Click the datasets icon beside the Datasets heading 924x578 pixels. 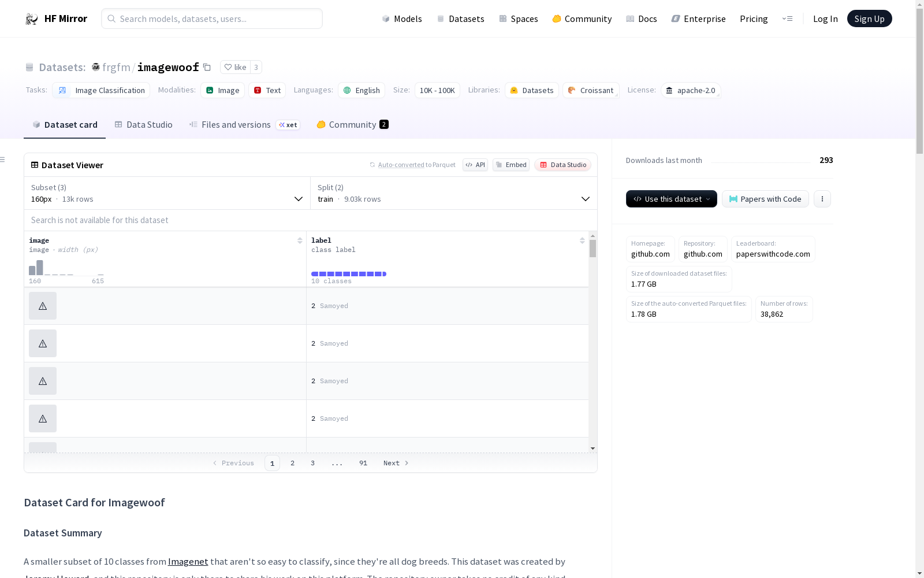29,68
